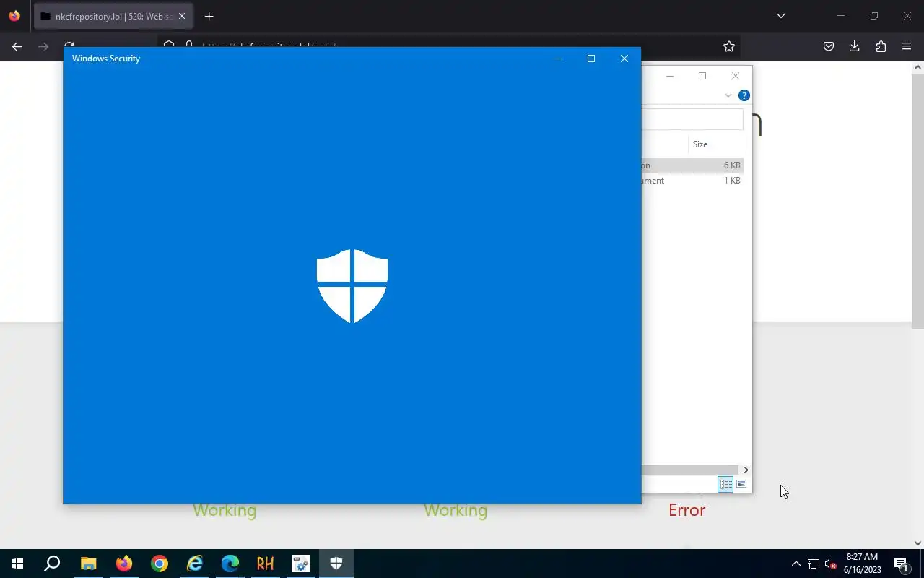This screenshot has width=924, height=578.
Task: Open the Firefox downloads panel
Action: pyautogui.click(x=854, y=46)
